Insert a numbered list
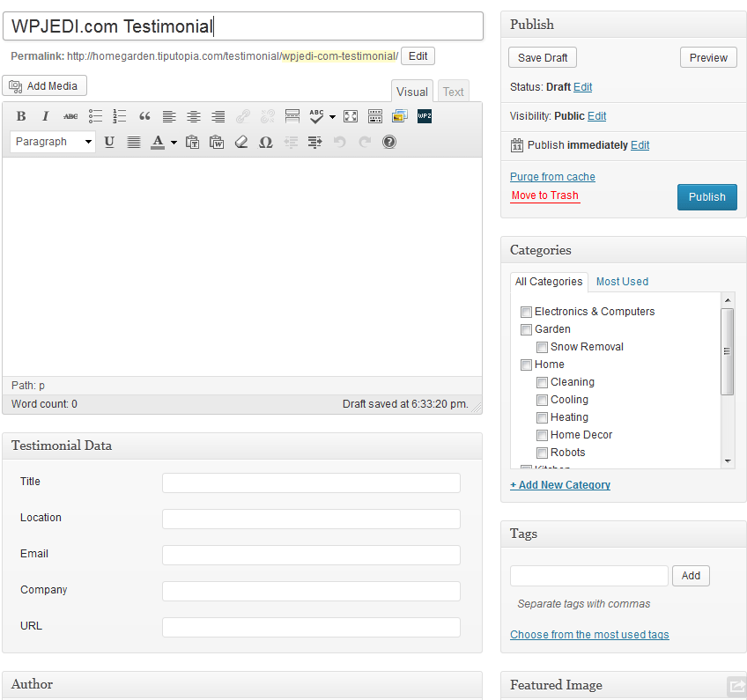Screen dimensions: 747x700 [120, 116]
